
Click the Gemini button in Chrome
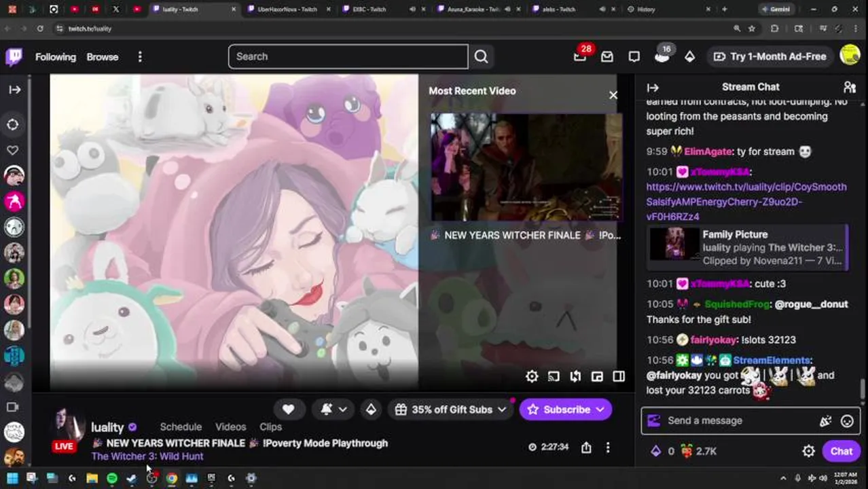(774, 10)
